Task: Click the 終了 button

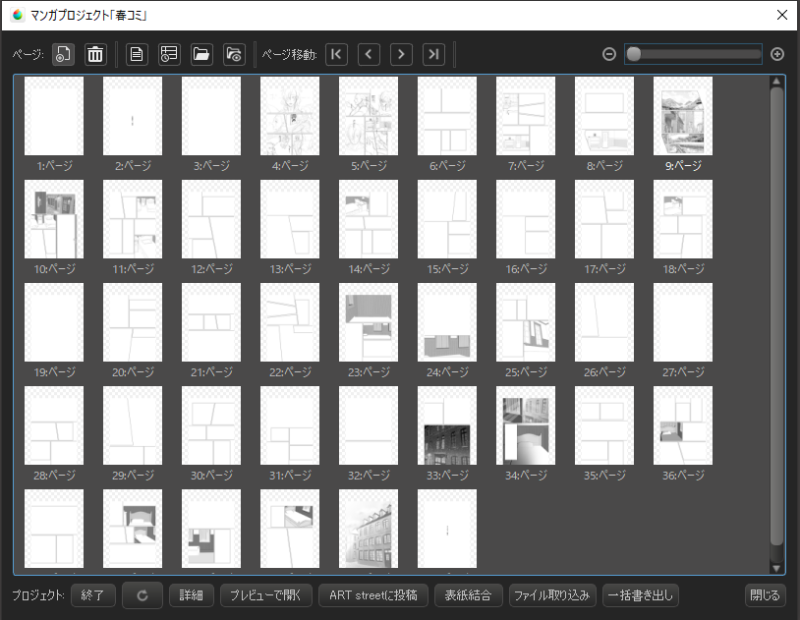Action: coord(93,596)
